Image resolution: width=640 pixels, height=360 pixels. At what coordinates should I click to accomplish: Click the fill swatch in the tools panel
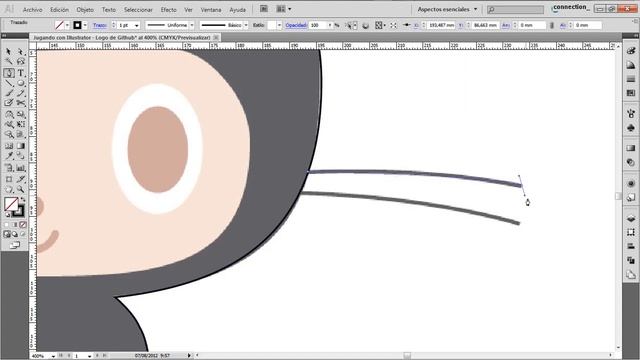click(x=11, y=204)
